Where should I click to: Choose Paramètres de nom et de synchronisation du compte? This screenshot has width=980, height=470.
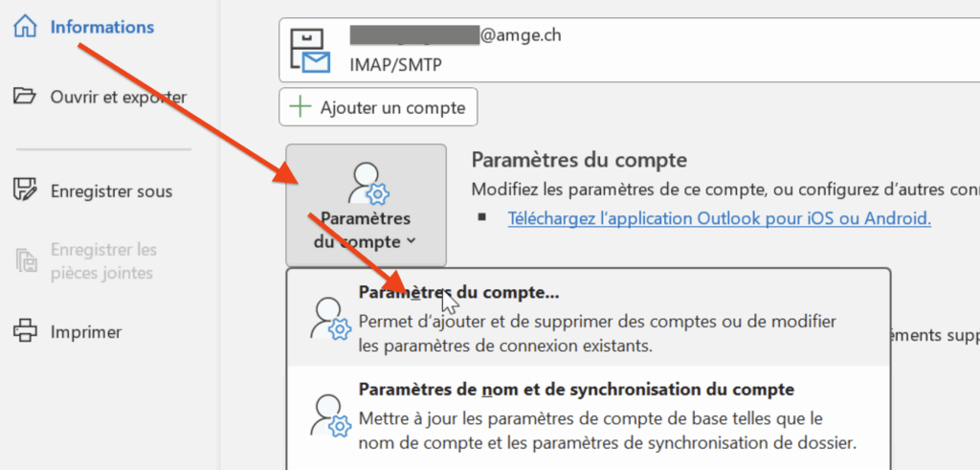[575, 390]
